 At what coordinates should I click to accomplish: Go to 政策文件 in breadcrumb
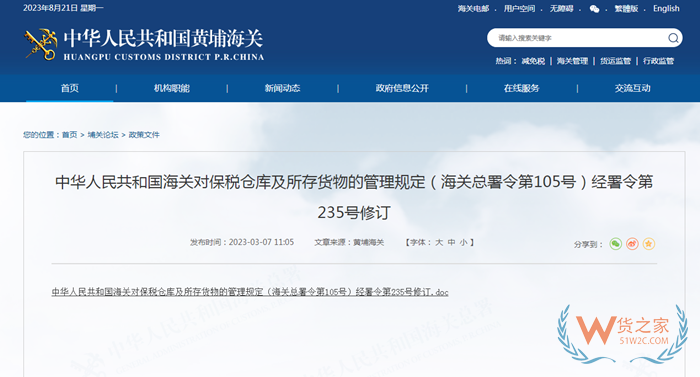point(144,134)
